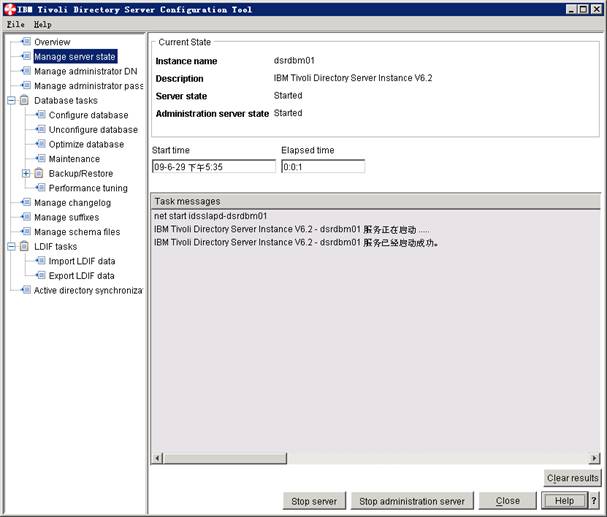The height and width of the screenshot is (517, 607).
Task: Select Manage changelog tree item
Action: tap(72, 202)
